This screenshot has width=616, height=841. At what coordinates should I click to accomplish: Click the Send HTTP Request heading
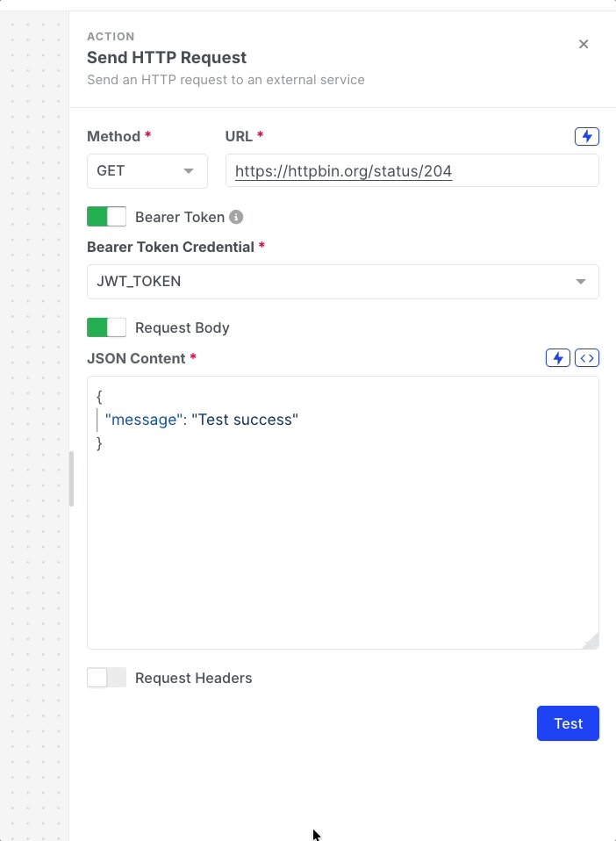click(x=167, y=57)
